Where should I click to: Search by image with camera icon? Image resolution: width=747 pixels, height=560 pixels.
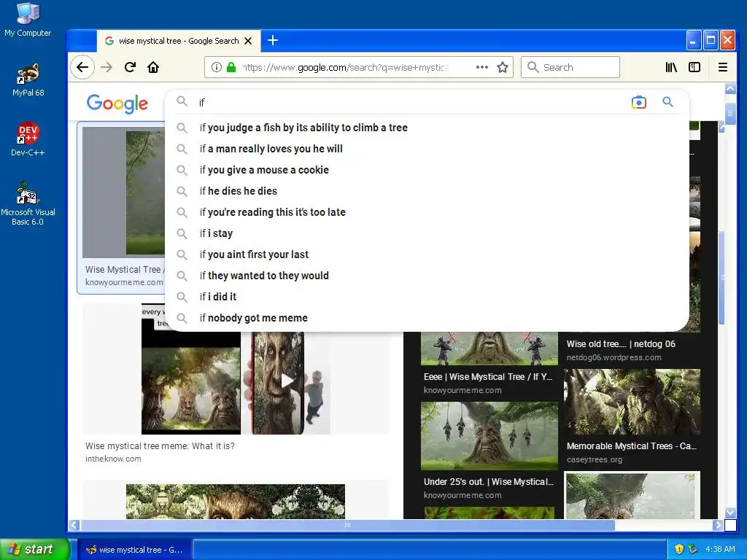click(639, 102)
